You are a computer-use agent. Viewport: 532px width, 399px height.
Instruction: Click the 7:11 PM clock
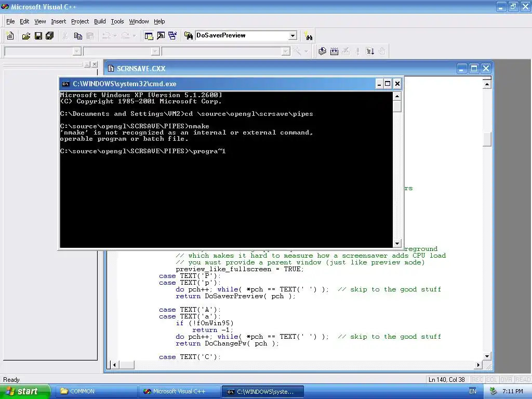tap(513, 392)
